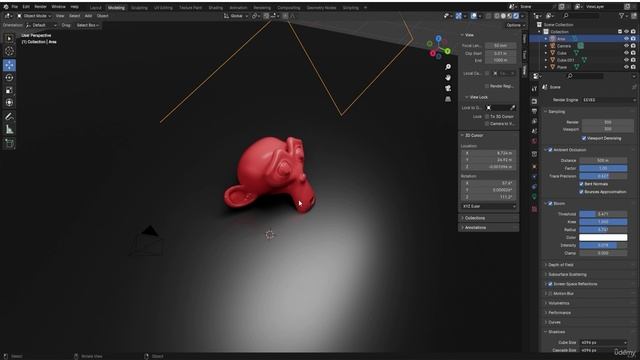Screen dimensions: 640x360
Task: Click the Blender logo menu
Action: pos(6,7)
